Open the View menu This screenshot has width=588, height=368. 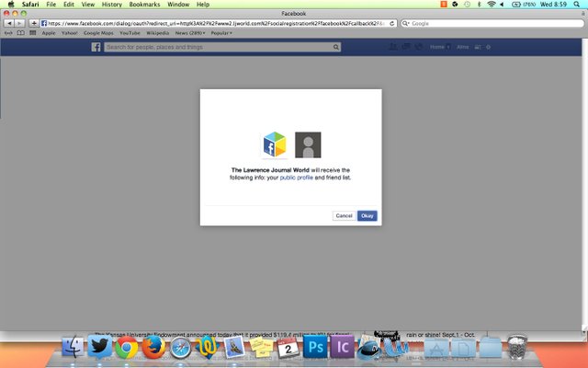coord(88,4)
